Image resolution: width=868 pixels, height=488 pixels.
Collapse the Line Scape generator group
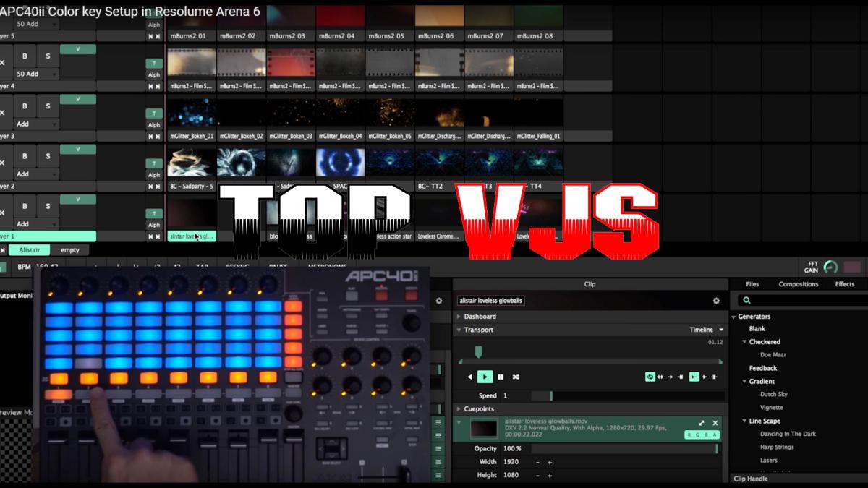point(745,421)
